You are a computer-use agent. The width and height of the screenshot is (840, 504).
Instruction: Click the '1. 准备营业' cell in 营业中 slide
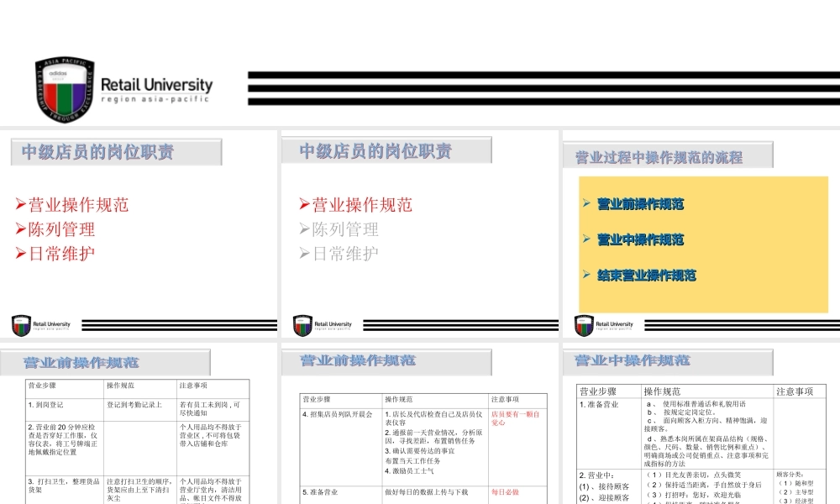(x=608, y=433)
